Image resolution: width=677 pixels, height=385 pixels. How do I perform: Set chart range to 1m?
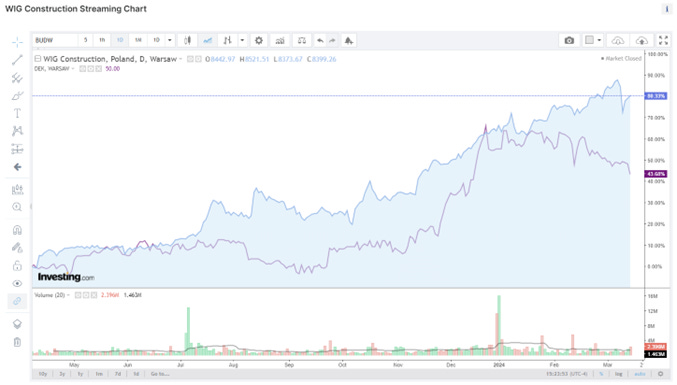pyautogui.click(x=99, y=374)
